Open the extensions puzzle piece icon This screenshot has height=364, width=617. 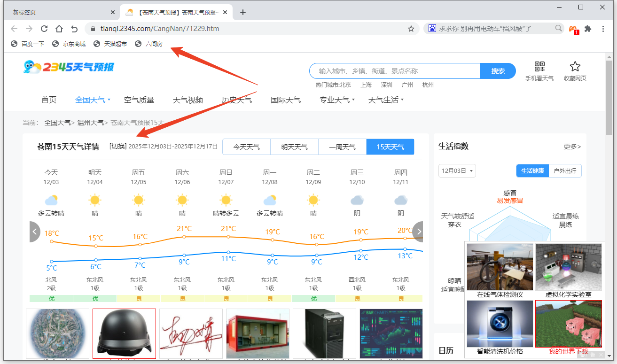tap(588, 29)
